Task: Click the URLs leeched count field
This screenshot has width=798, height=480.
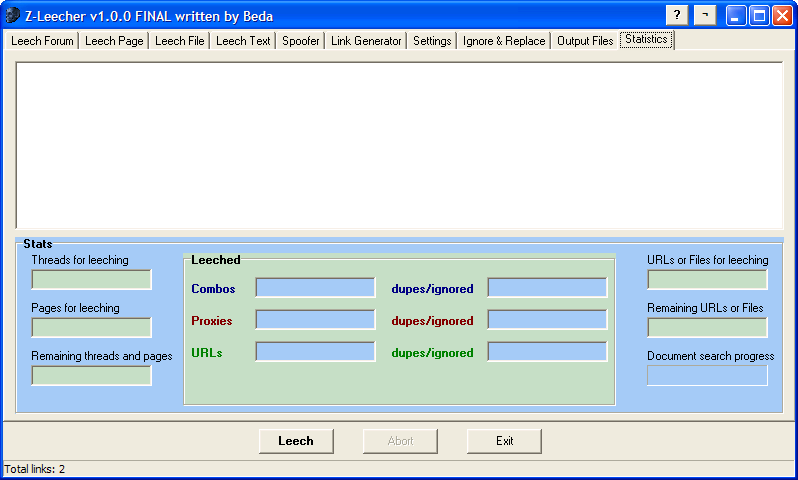Action: 316,352
